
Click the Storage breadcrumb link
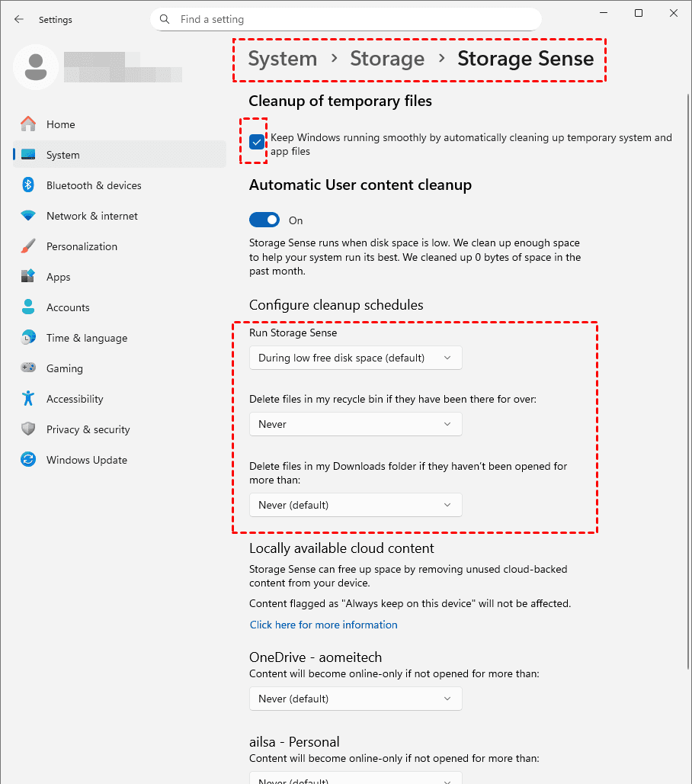click(x=387, y=59)
